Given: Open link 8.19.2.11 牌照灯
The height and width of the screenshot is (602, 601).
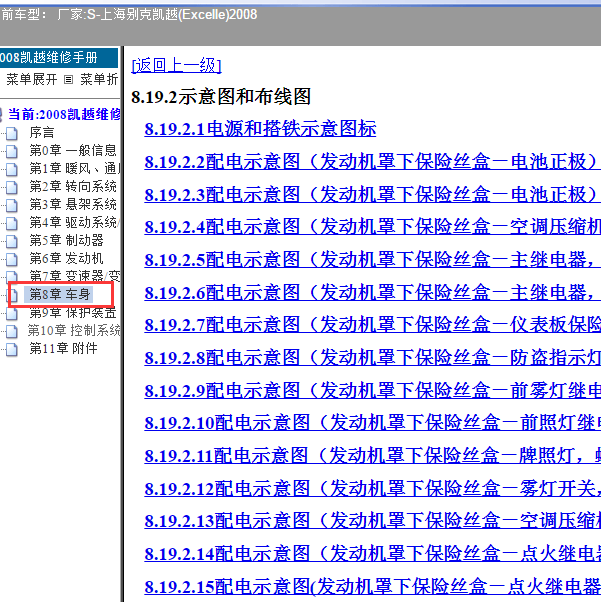Looking at the screenshot, I should 373,456.
